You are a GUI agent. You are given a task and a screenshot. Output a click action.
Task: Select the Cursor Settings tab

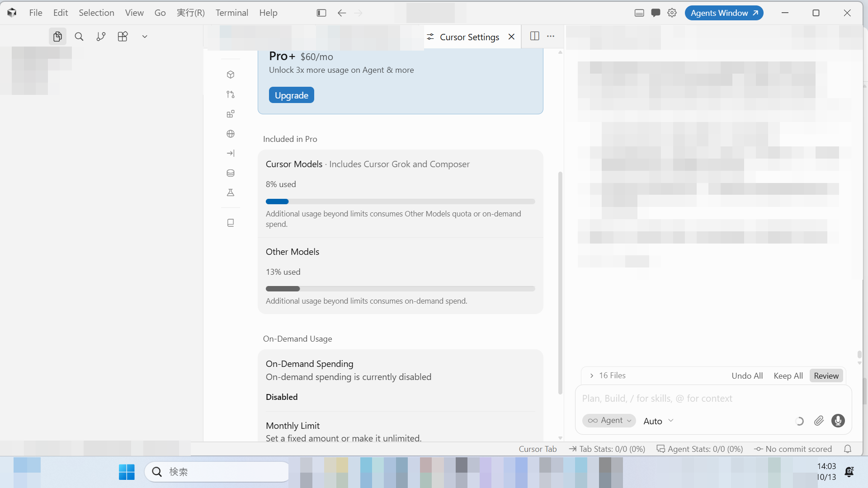[x=470, y=37]
